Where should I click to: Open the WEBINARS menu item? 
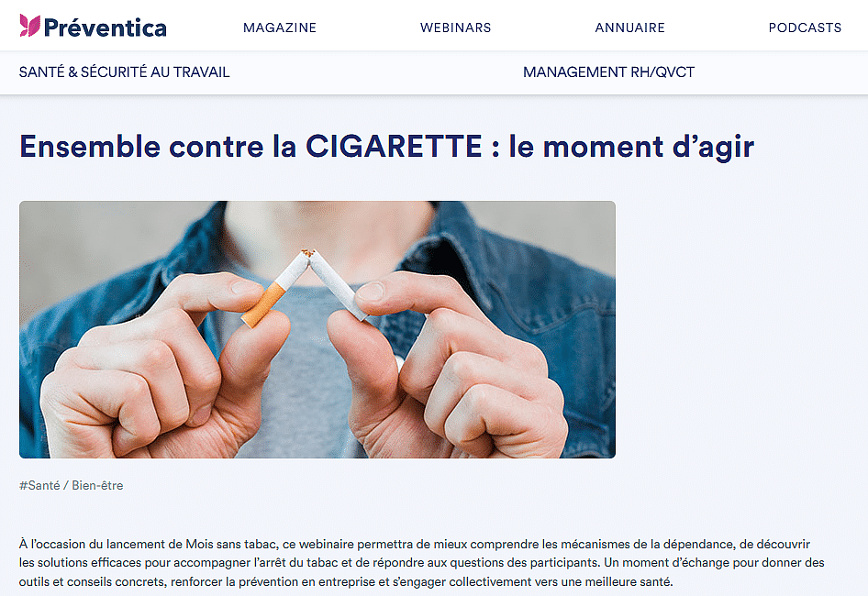(x=455, y=28)
